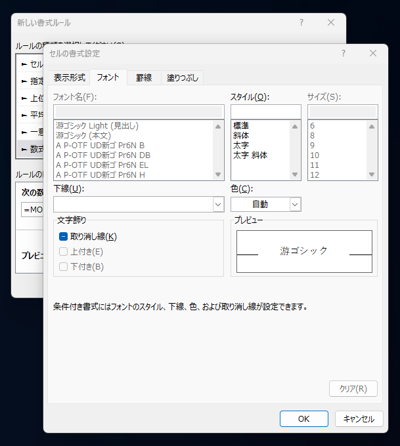The width and height of the screenshot is (400, 446).
Task: Click the 游ゴシック preview box
Action: [304, 251]
